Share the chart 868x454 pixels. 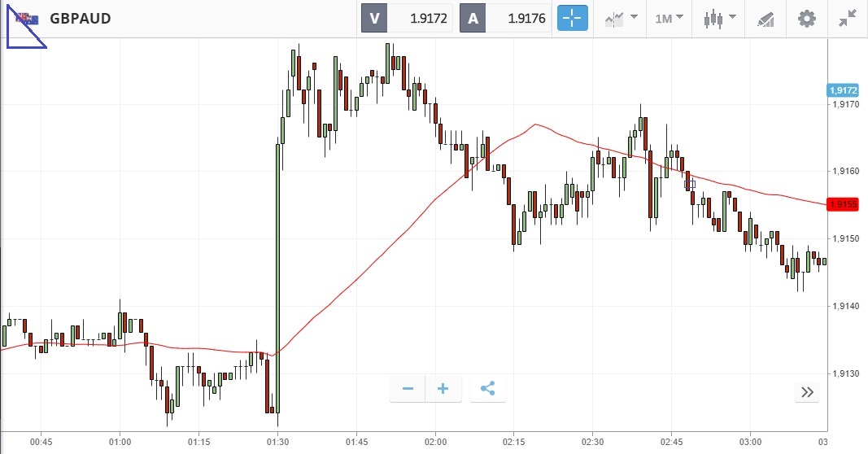tap(488, 389)
